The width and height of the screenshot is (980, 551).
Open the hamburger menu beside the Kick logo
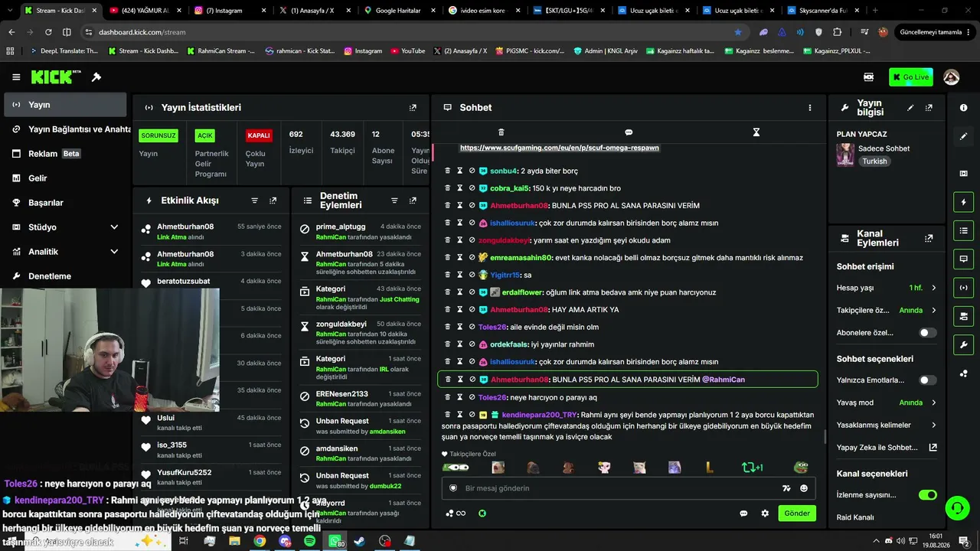coord(16,77)
